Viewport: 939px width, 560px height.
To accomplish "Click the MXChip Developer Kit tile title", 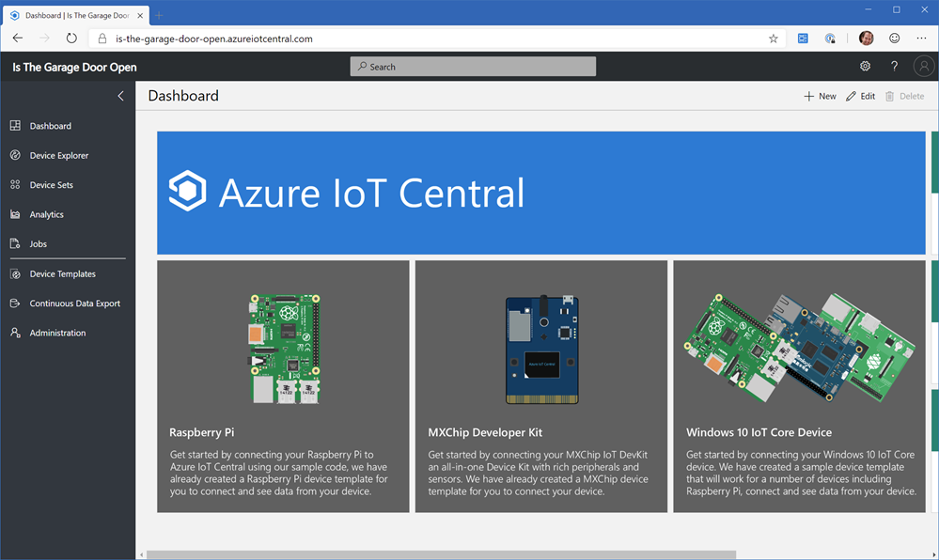I will 485,432.
